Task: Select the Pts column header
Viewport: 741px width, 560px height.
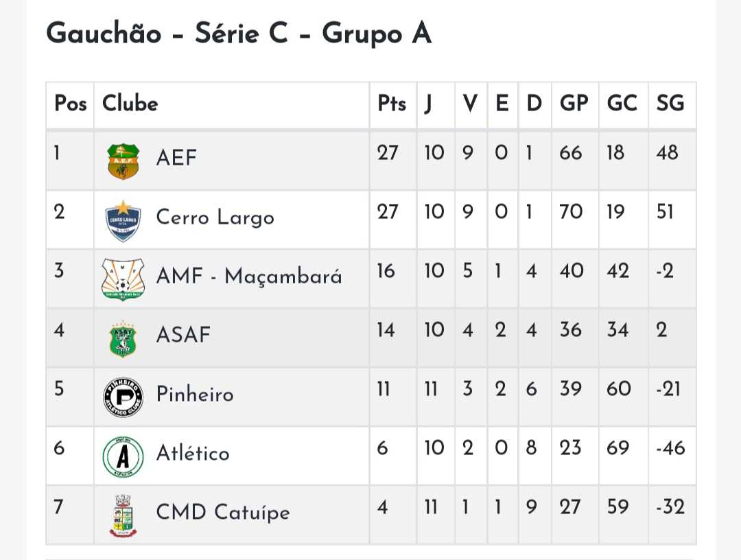Action: [x=392, y=104]
